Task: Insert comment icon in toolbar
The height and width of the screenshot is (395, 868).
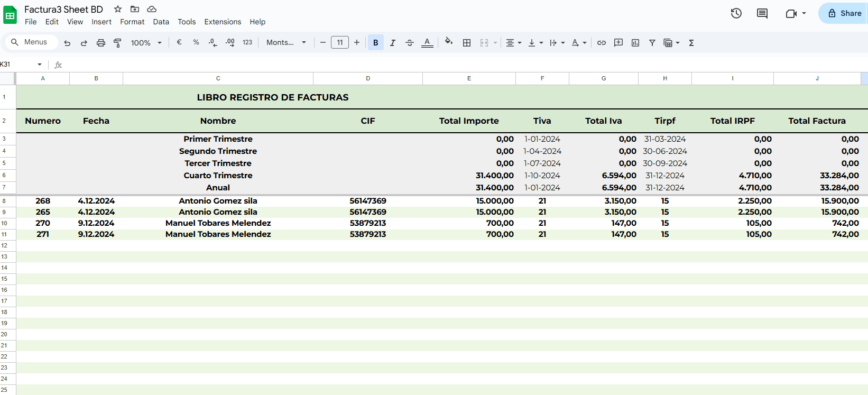Action: coord(618,43)
